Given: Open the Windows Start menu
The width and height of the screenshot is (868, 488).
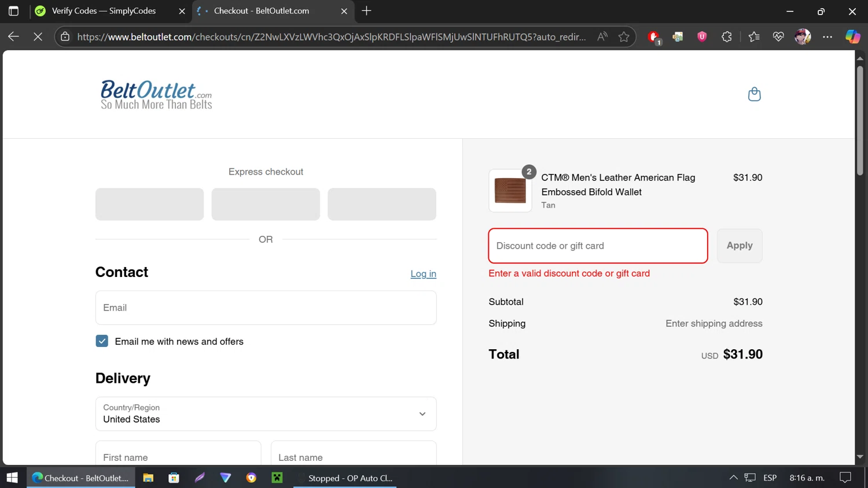Looking at the screenshot, I should tap(12, 478).
